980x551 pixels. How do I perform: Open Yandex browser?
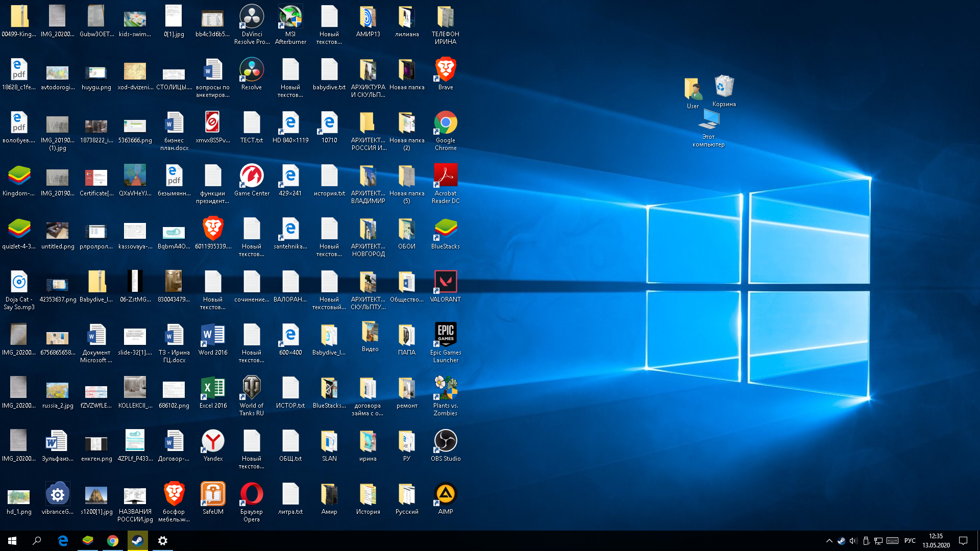[212, 441]
